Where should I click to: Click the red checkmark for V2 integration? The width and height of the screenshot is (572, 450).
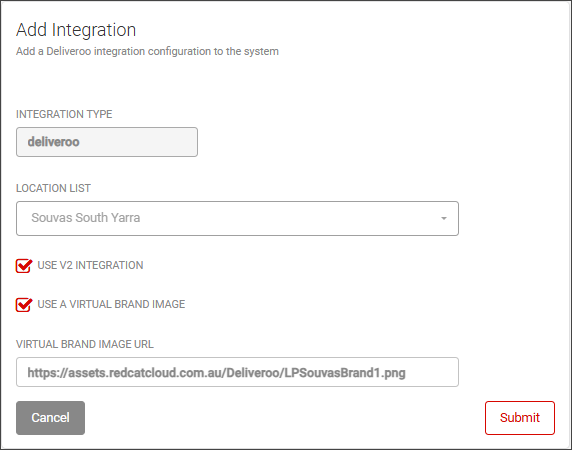(x=24, y=266)
